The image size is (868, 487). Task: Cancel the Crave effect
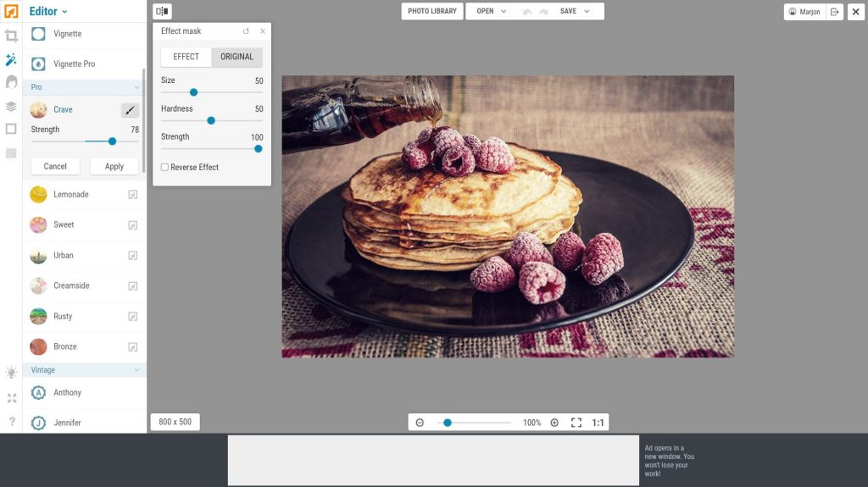point(55,167)
